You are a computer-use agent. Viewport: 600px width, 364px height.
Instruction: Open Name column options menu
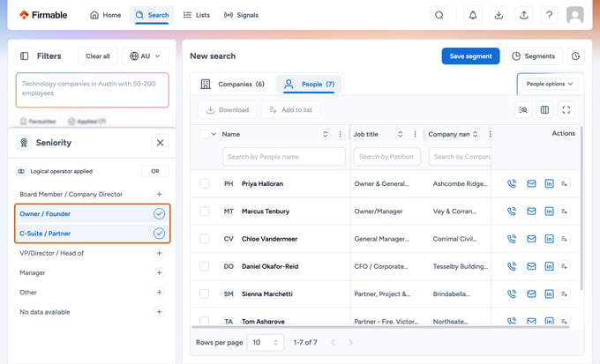pos(341,134)
